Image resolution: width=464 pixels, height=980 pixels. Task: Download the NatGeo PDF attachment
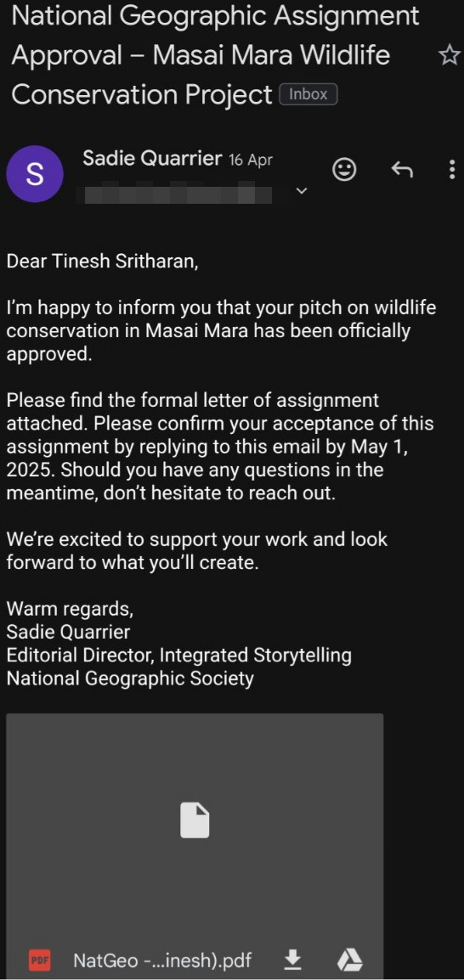click(x=293, y=959)
